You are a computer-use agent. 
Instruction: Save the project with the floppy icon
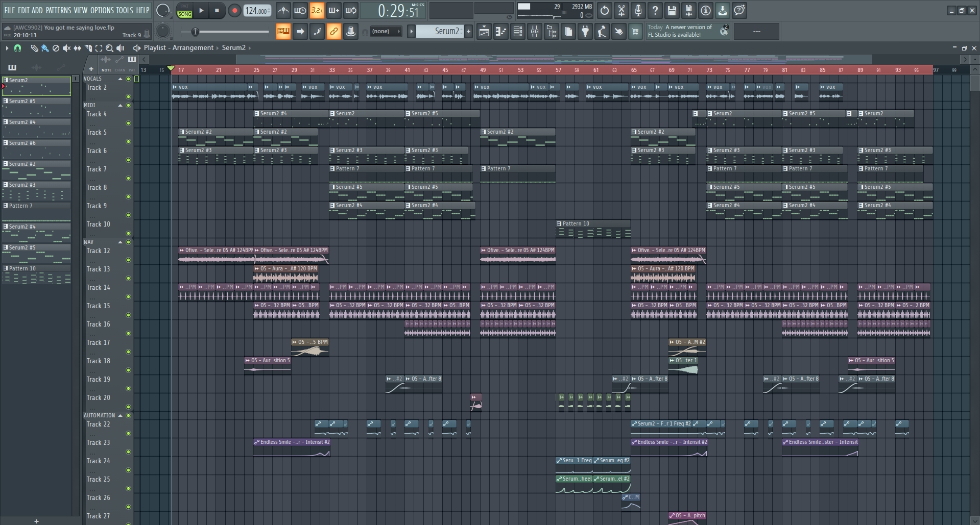[672, 10]
